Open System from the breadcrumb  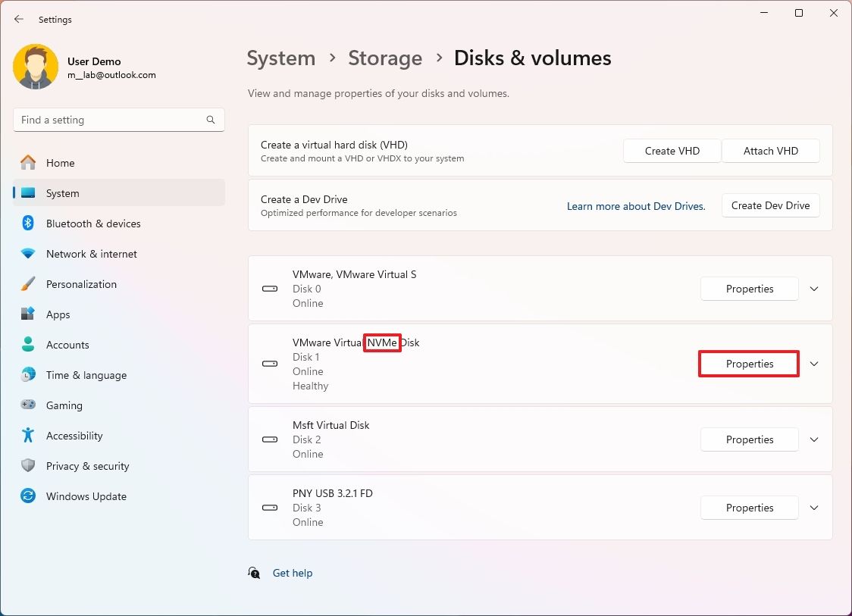(281, 58)
